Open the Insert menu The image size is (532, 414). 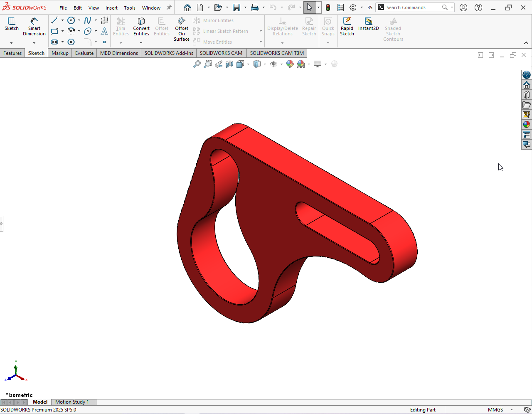point(111,8)
